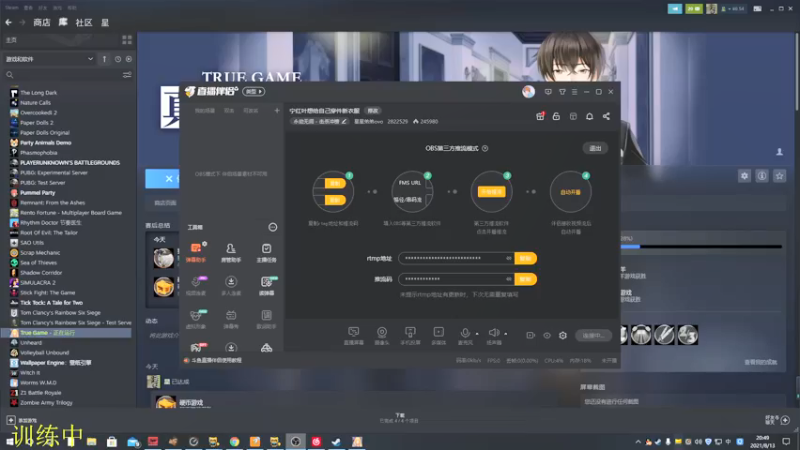Open Steam Community tab (社区)
Image resolution: width=800 pixels, height=450 pixels.
(84, 22)
